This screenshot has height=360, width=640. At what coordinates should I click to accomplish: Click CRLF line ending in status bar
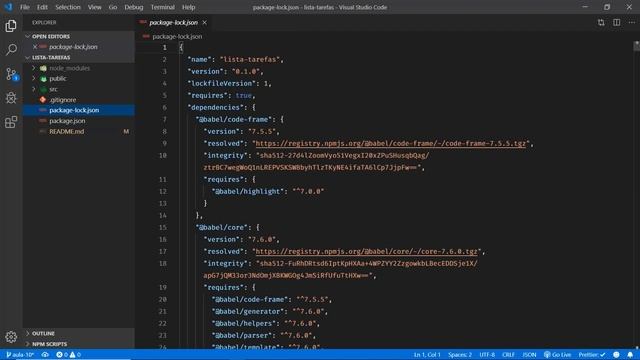tap(508, 355)
